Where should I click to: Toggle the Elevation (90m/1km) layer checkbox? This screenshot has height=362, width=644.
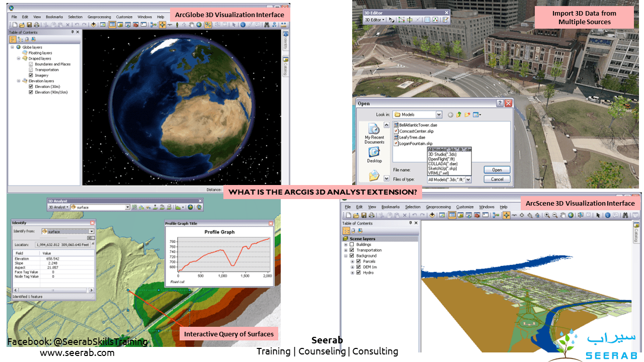click(31, 93)
